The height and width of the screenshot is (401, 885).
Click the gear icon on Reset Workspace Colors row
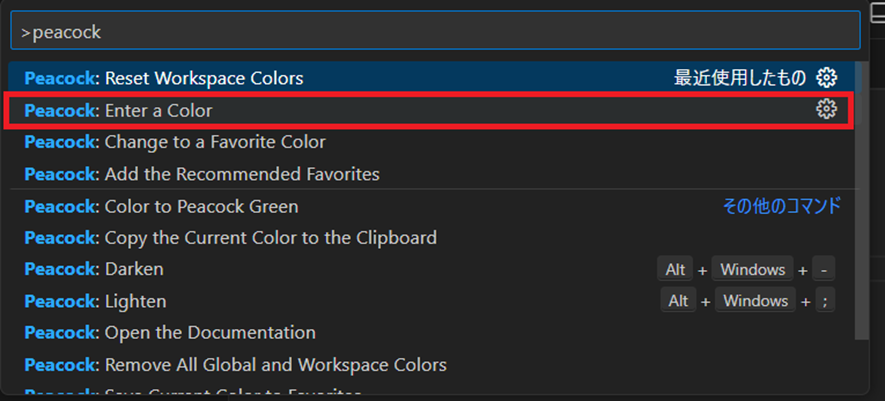[826, 78]
